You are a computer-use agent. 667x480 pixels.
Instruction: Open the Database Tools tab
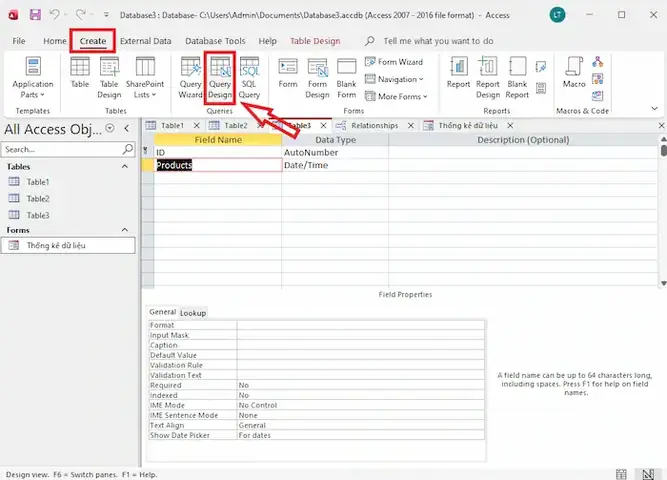[215, 41]
